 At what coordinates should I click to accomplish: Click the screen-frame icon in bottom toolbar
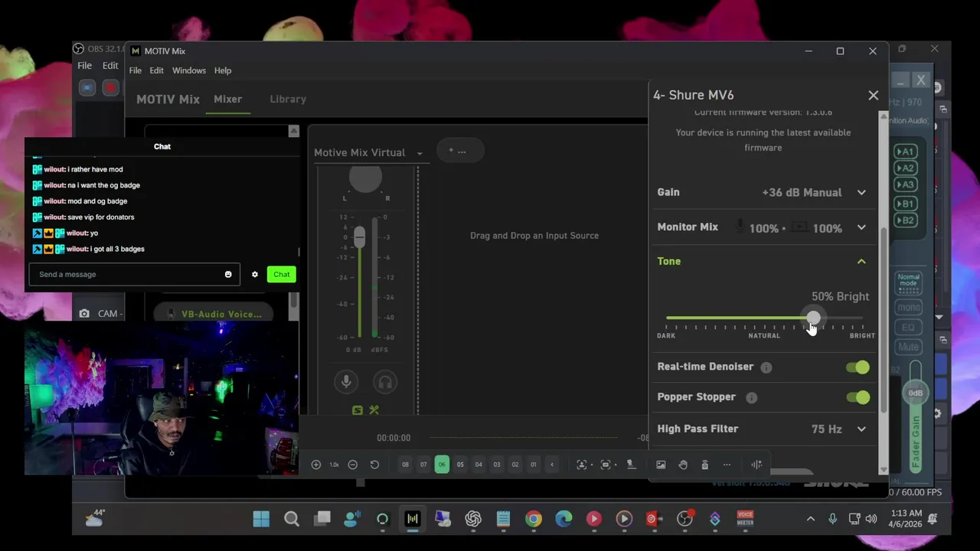point(606,465)
